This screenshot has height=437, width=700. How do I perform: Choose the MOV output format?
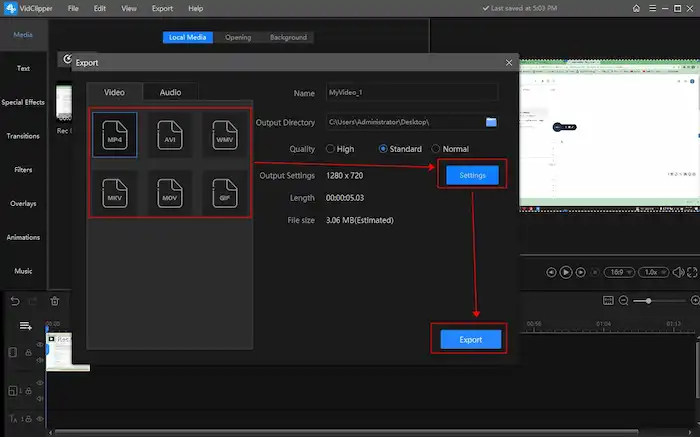tap(168, 192)
